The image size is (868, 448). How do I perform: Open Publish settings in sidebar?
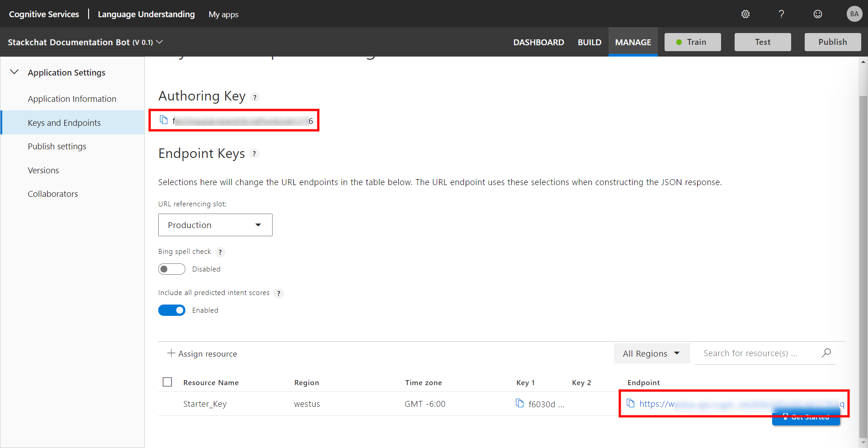click(57, 146)
